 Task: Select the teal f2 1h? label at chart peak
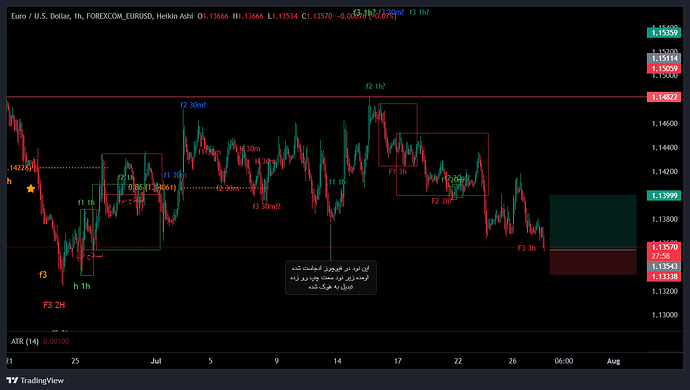(375, 86)
